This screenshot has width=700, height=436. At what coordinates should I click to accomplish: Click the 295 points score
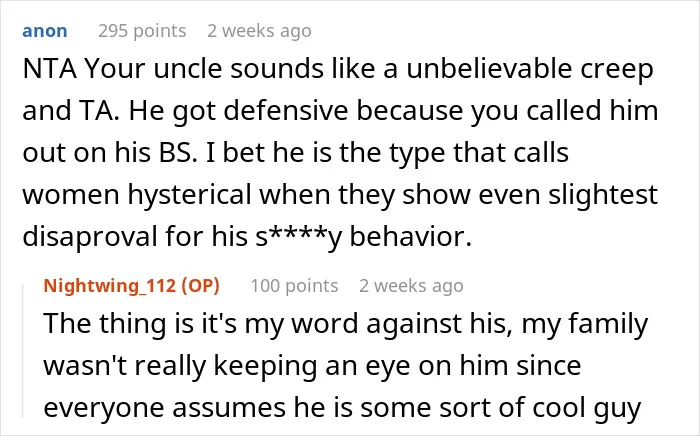pos(142,31)
